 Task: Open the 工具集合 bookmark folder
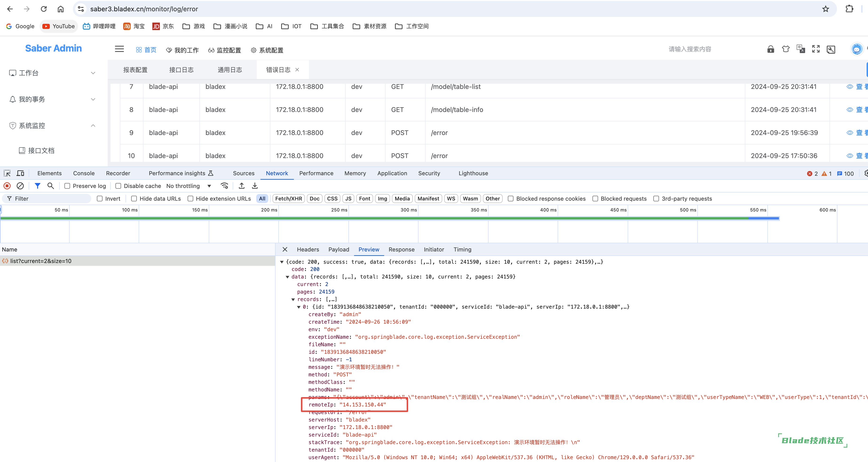click(327, 26)
